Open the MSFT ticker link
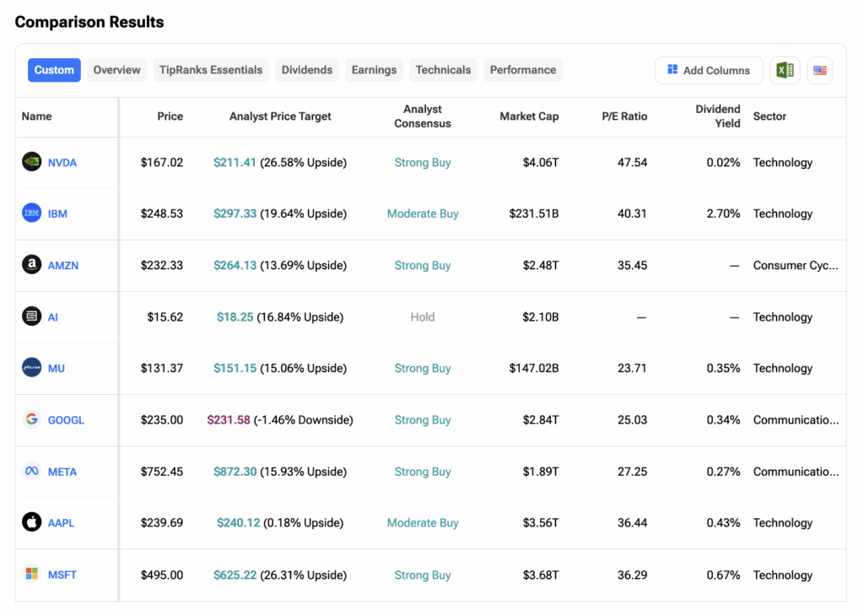The image size is (864, 616). pyautogui.click(x=62, y=575)
